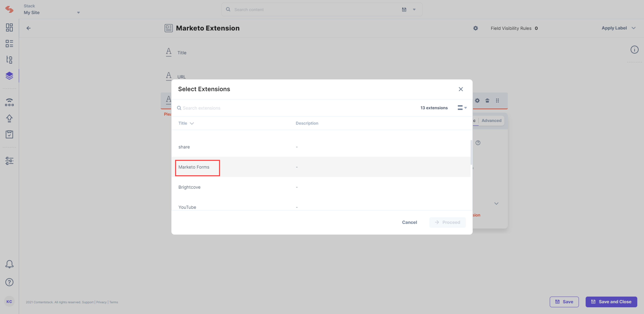Open the Help question-mark icon in sidebar
Screen dimensions: 644x314
(x=9, y=282)
